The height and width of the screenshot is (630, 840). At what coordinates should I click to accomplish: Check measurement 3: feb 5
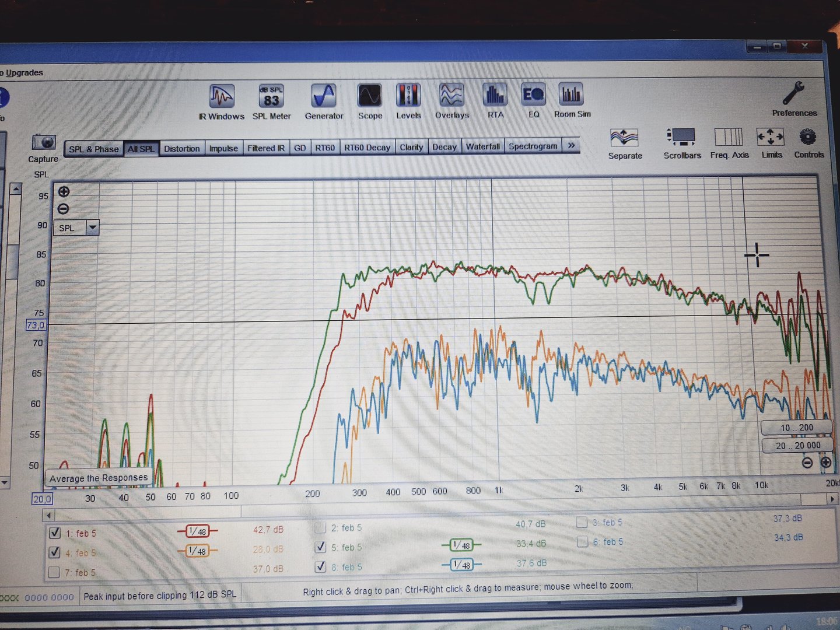click(582, 522)
